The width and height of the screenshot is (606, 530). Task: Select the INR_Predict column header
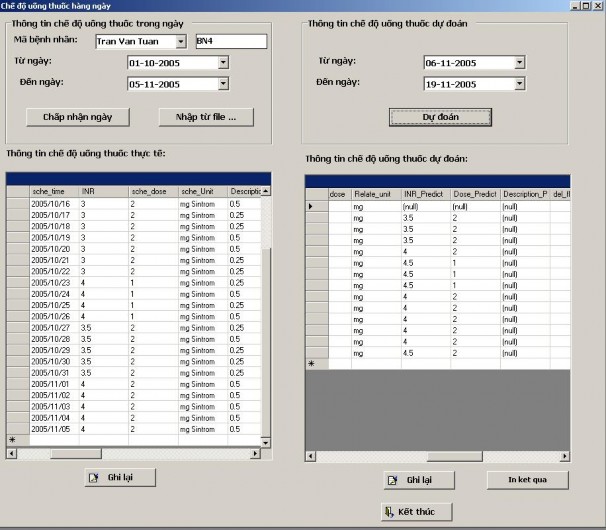pos(424,194)
